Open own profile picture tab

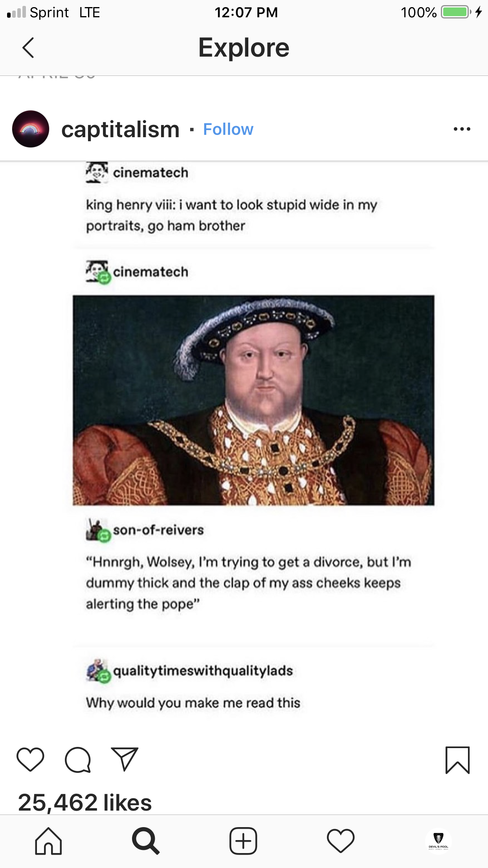tap(438, 841)
